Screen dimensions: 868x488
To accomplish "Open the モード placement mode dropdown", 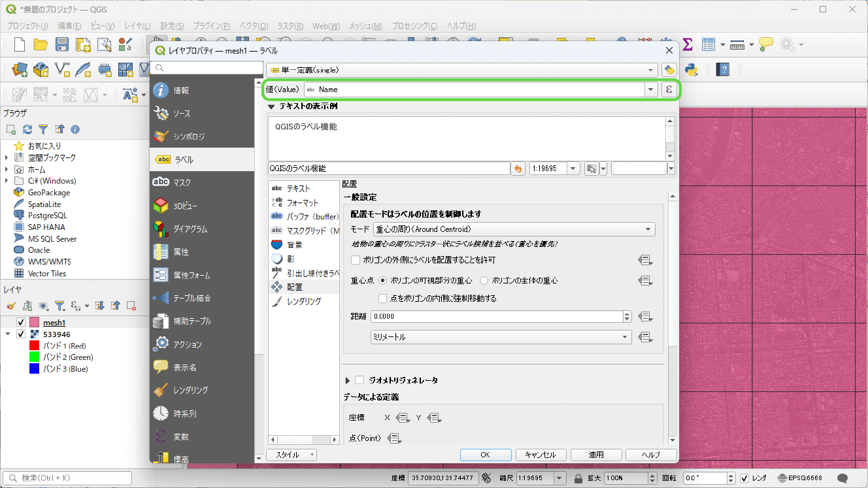I will (x=514, y=229).
